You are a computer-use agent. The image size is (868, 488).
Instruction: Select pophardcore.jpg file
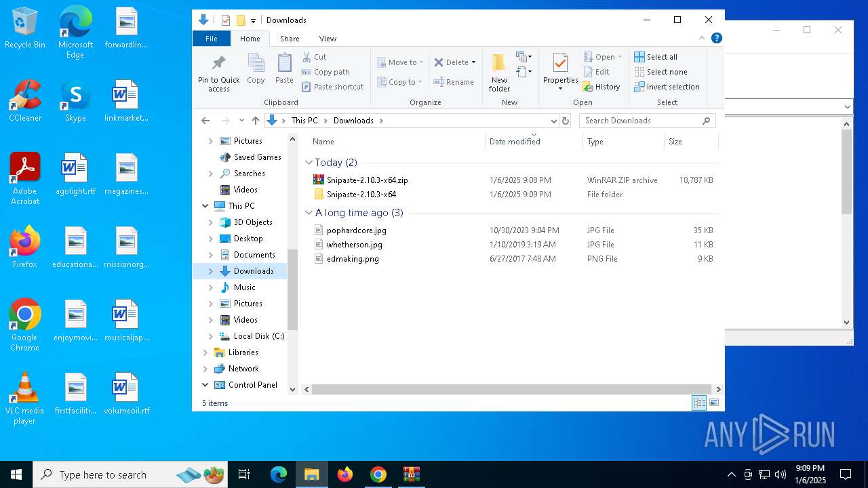[356, 230]
